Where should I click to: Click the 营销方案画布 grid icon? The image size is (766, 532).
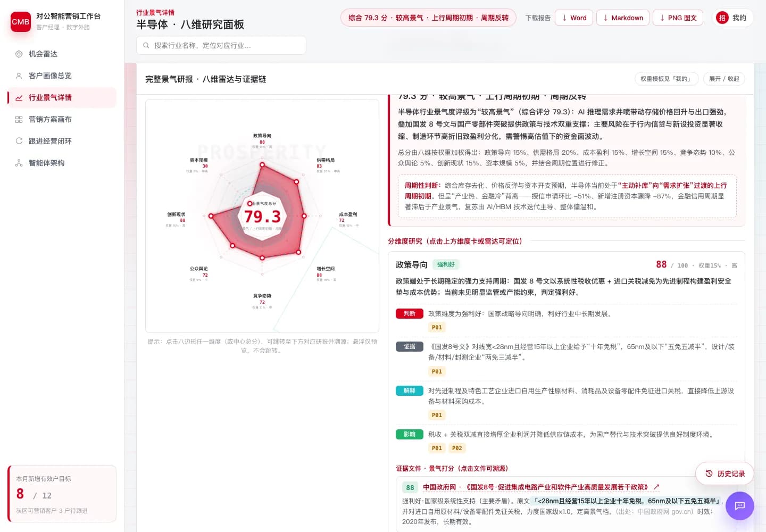coord(19,119)
